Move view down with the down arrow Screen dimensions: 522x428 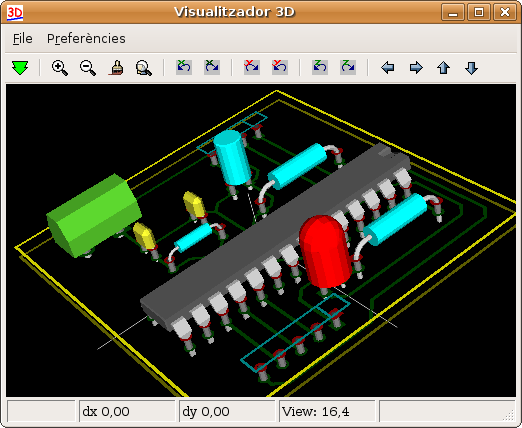tap(471, 68)
